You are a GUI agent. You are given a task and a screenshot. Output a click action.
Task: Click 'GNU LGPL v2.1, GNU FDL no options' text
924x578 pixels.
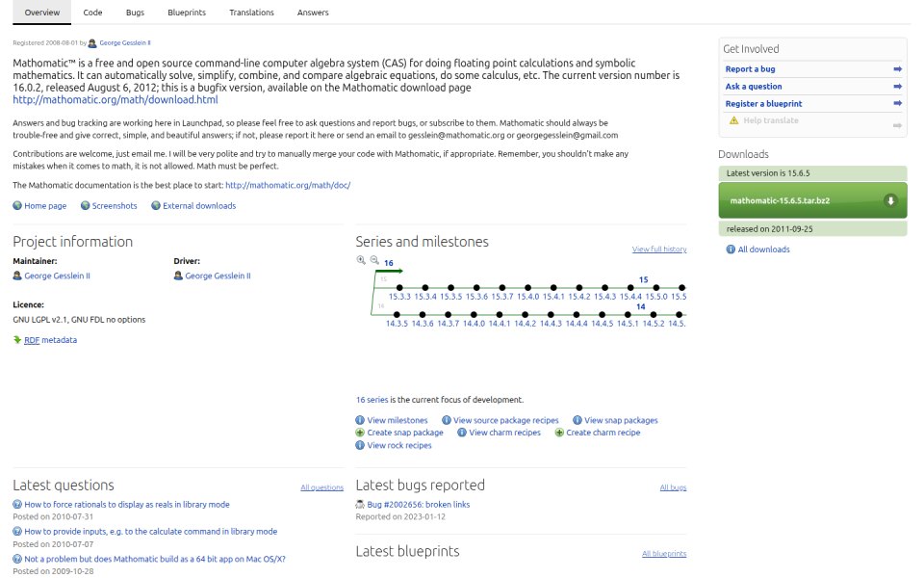point(79,320)
